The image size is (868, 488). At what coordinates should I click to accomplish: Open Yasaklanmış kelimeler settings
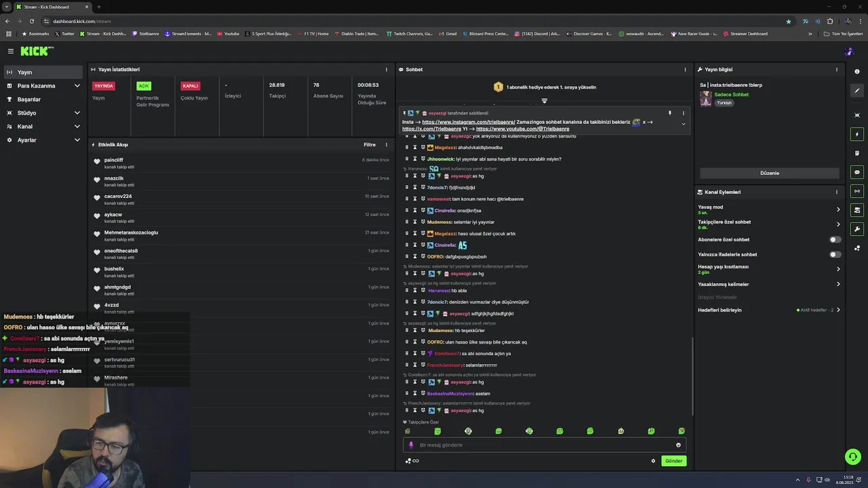click(769, 284)
